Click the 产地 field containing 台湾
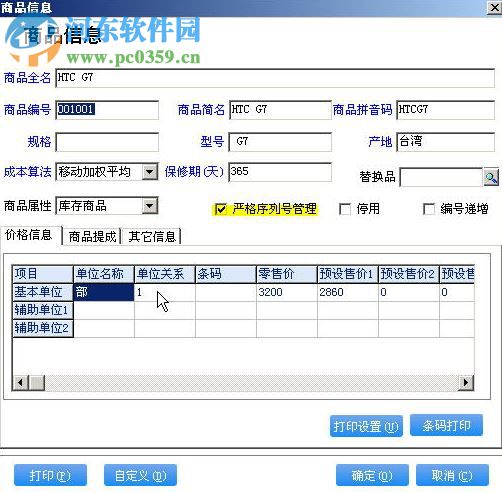 (445, 142)
